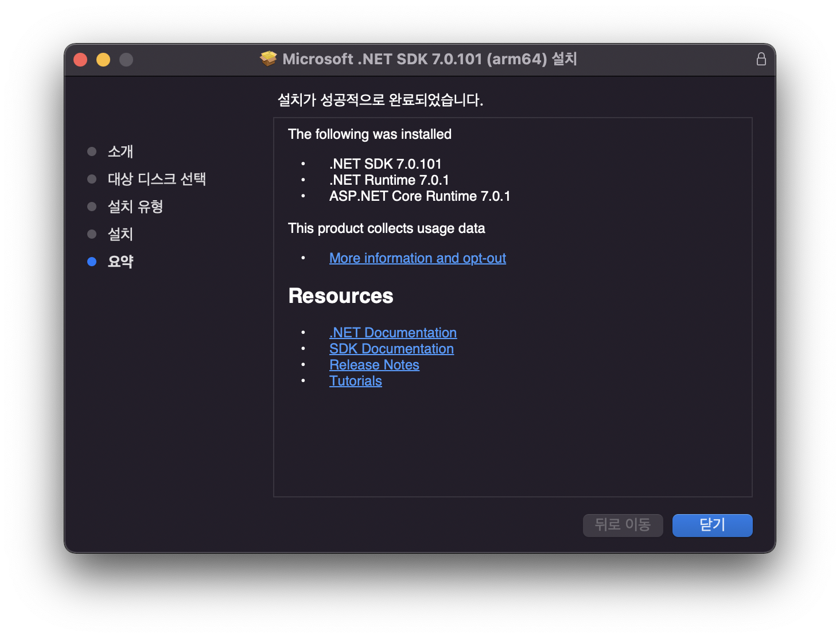This screenshot has width=840, height=638.
Task: Click the .NET SDK 7.0.101 list item
Action: pyautogui.click(x=385, y=164)
